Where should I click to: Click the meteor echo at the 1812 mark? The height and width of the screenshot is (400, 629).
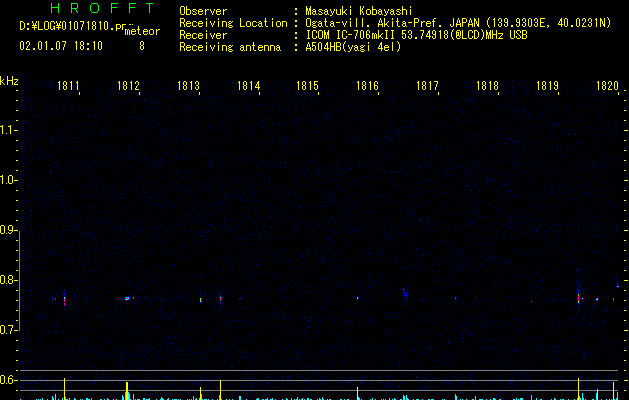click(128, 298)
